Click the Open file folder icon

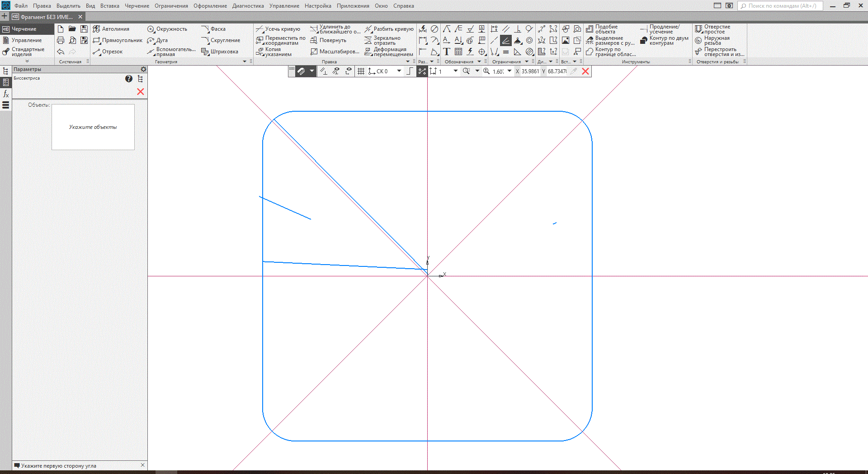coord(72,29)
